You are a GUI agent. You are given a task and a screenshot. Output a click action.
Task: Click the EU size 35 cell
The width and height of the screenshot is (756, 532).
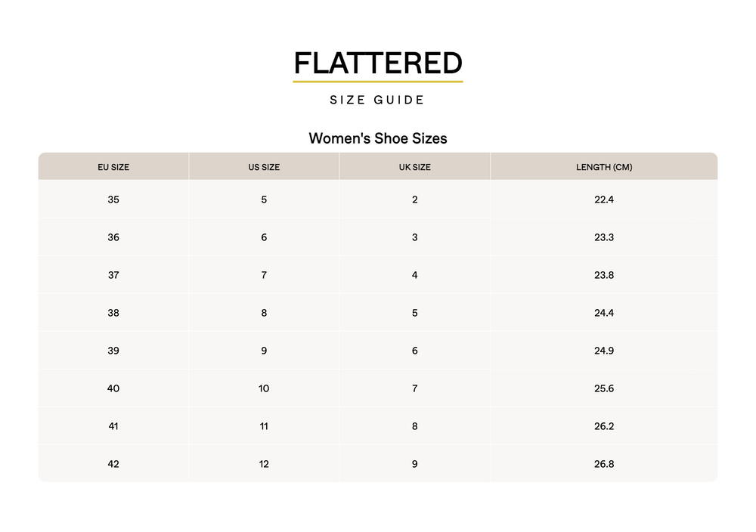[x=113, y=199]
